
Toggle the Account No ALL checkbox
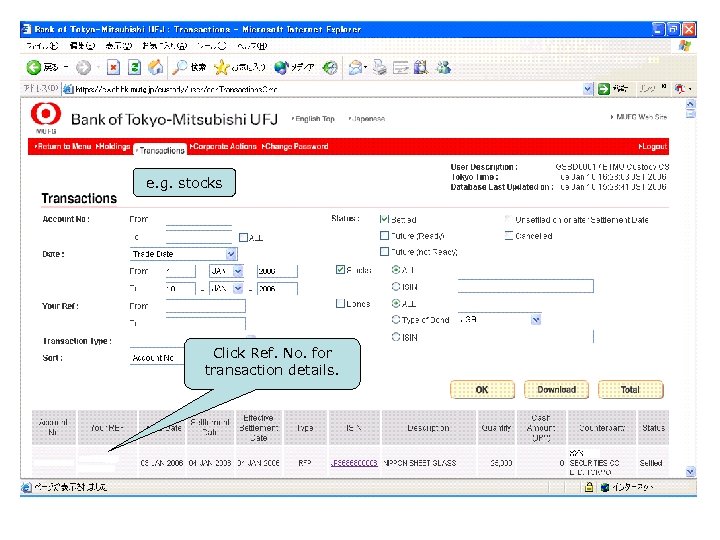point(243,237)
